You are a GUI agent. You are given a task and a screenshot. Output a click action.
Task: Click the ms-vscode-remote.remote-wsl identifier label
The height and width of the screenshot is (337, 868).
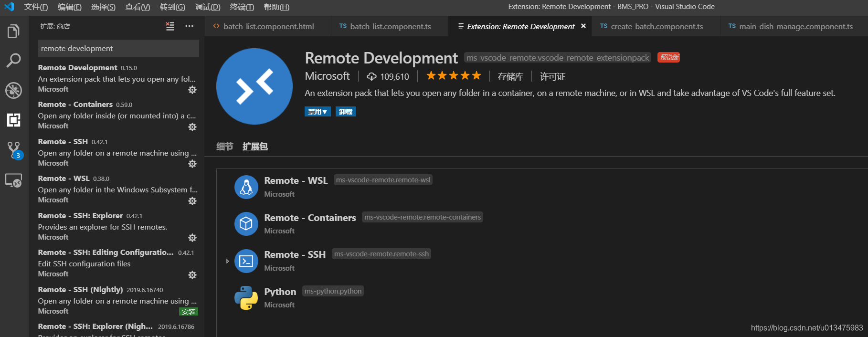383,180
